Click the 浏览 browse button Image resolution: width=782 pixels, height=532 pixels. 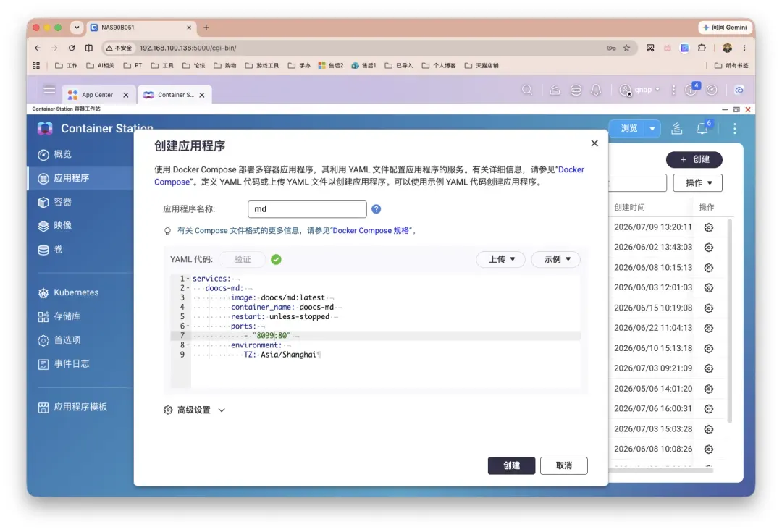point(628,129)
